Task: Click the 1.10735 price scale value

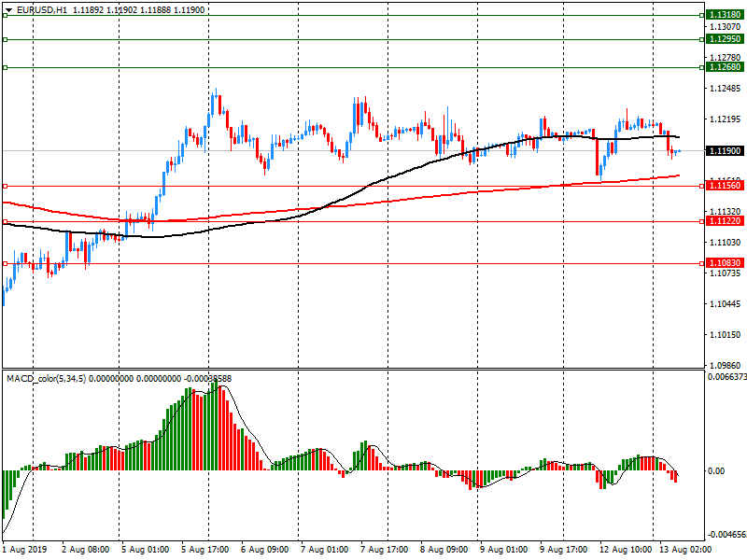Action: coord(726,273)
